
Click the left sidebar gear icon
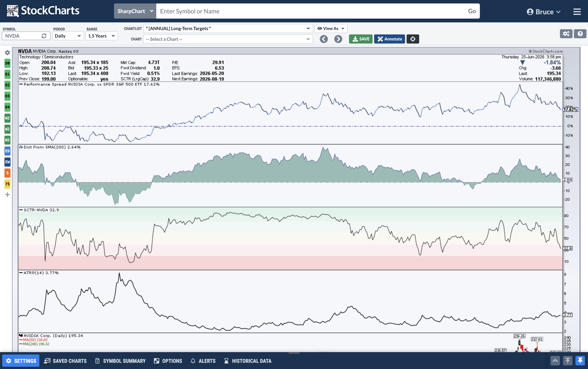point(8,52)
